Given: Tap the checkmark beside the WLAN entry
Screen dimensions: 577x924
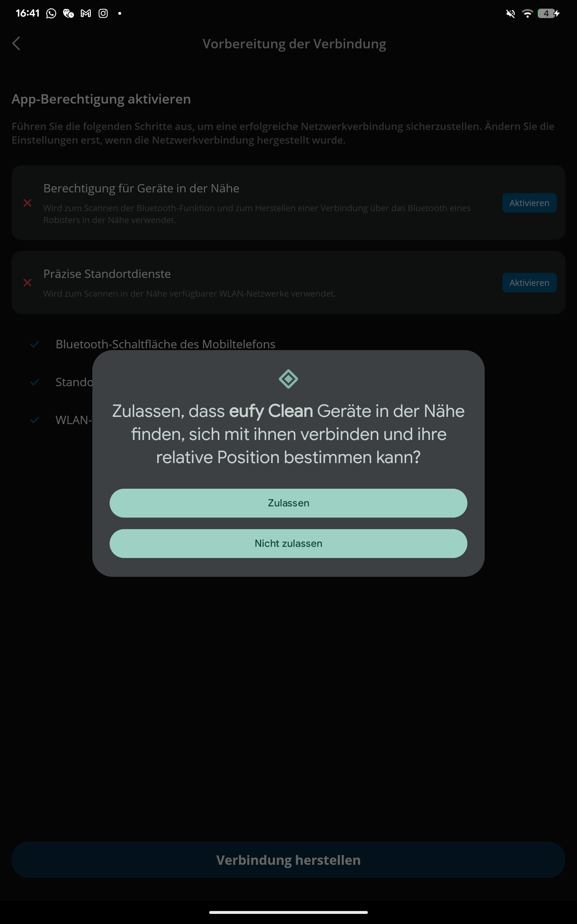Looking at the screenshot, I should (x=35, y=420).
